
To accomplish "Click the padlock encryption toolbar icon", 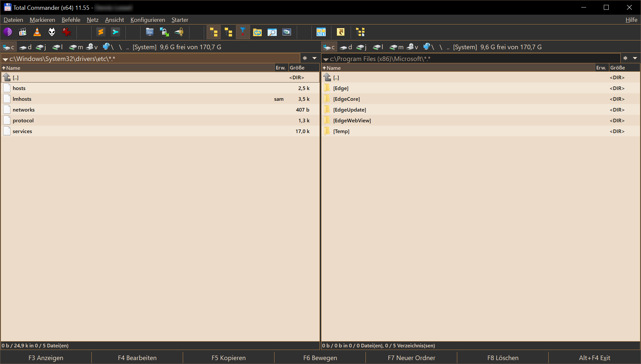I will pos(179,32).
